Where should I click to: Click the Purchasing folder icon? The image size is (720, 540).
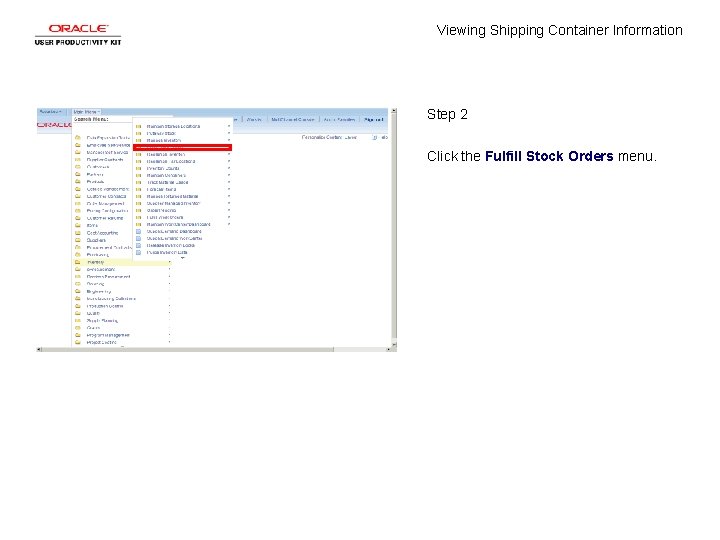78,254
